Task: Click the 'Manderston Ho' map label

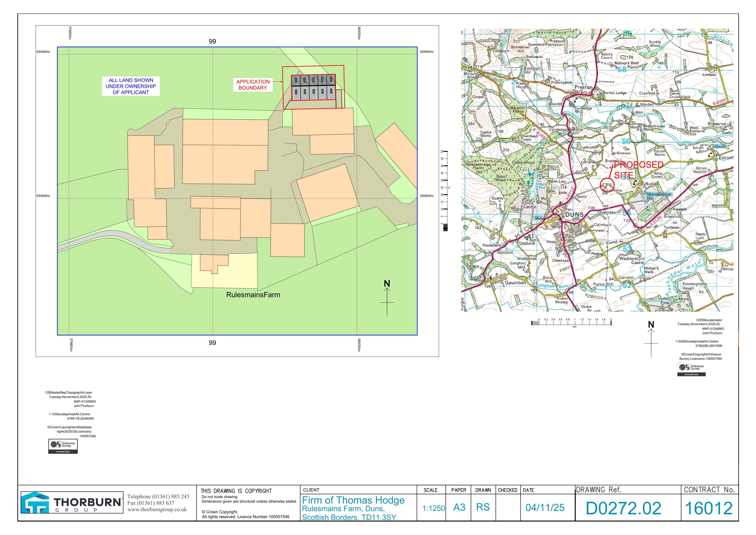Action: click(659, 196)
